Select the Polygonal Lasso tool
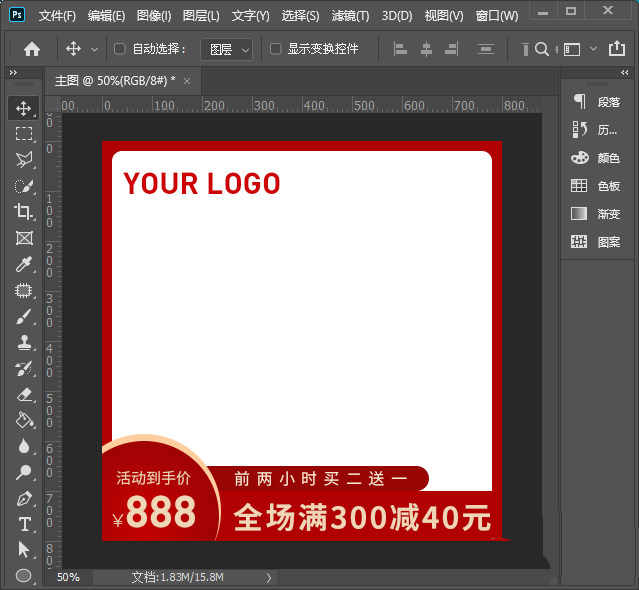The height and width of the screenshot is (590, 639). point(24,160)
